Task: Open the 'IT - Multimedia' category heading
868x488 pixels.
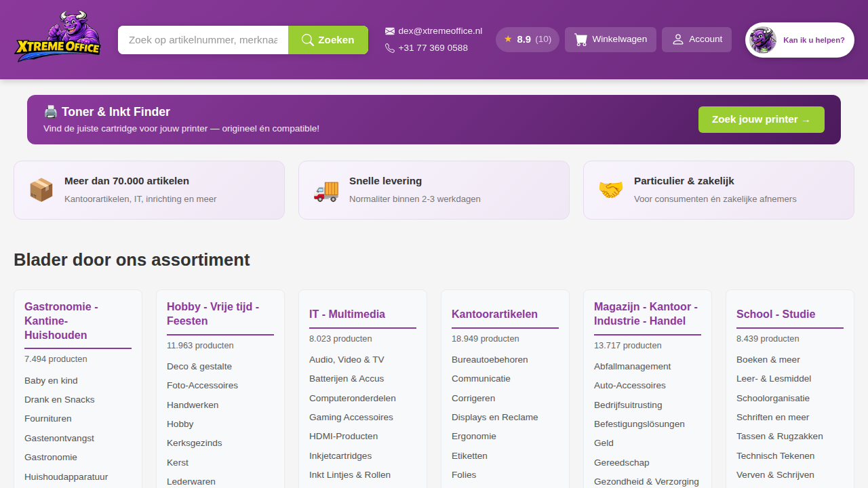Action: coord(347,314)
